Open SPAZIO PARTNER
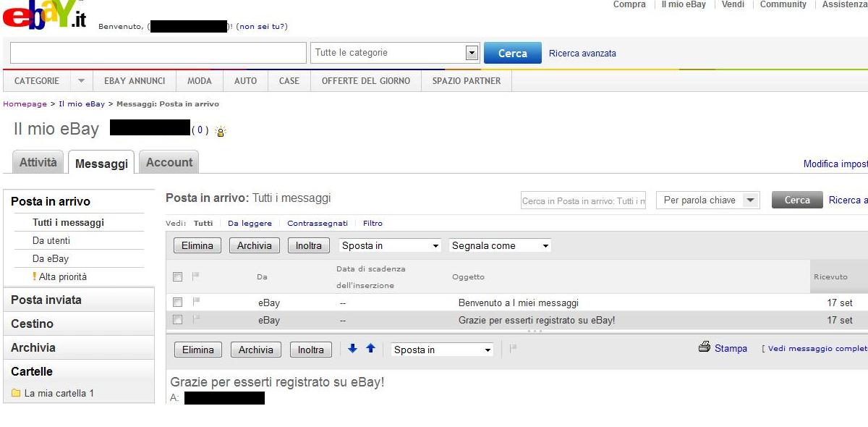The image size is (868, 427). (x=467, y=81)
